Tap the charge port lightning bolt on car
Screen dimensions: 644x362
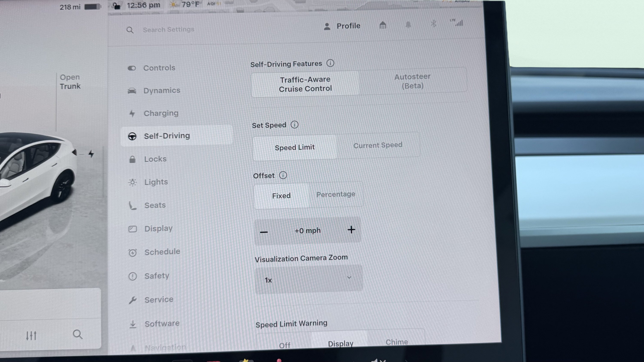coord(91,154)
